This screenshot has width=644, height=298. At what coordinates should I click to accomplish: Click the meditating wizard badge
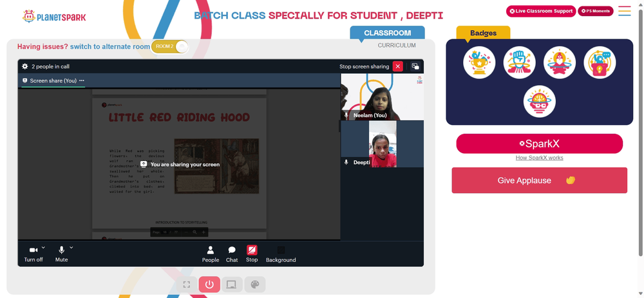(560, 62)
